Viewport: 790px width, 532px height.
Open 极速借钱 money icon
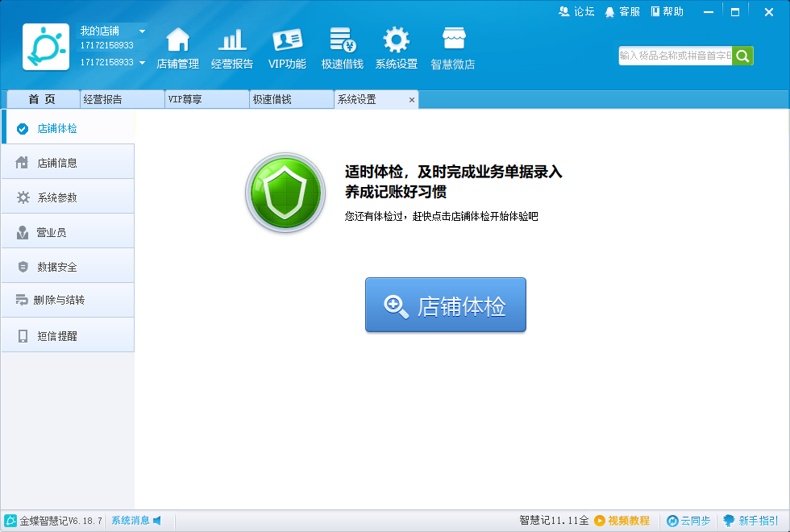coord(343,39)
